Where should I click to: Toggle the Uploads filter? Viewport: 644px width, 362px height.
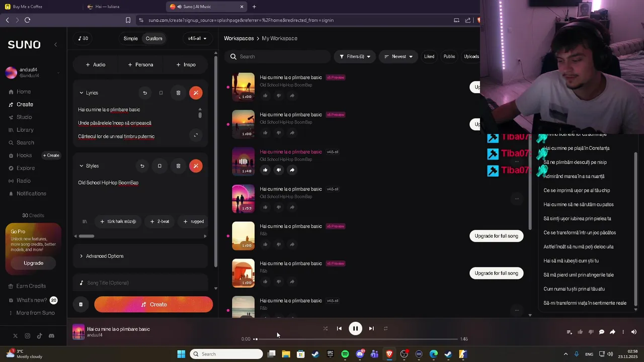pyautogui.click(x=471, y=57)
